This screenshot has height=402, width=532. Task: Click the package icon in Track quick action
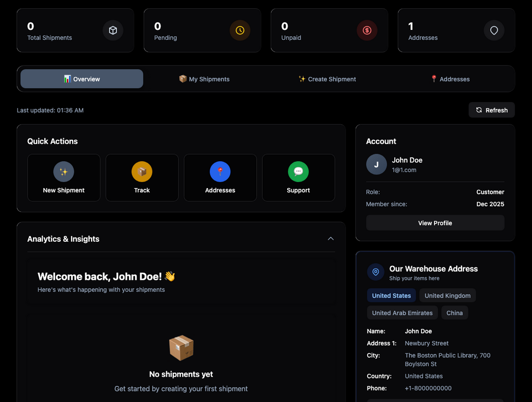142,172
